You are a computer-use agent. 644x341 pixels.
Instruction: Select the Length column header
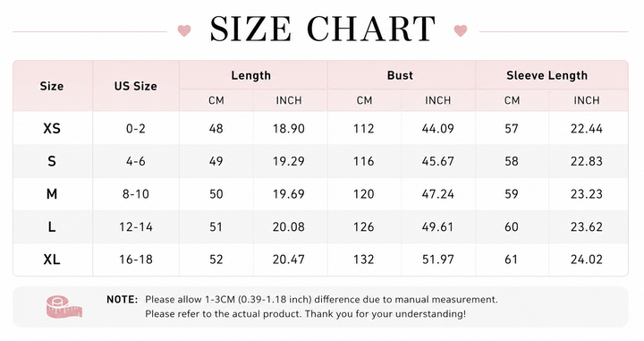pos(251,75)
